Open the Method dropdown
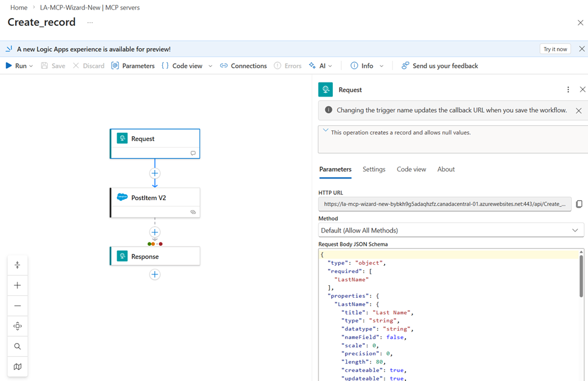Screen dimensions: 588x381 [451, 230]
